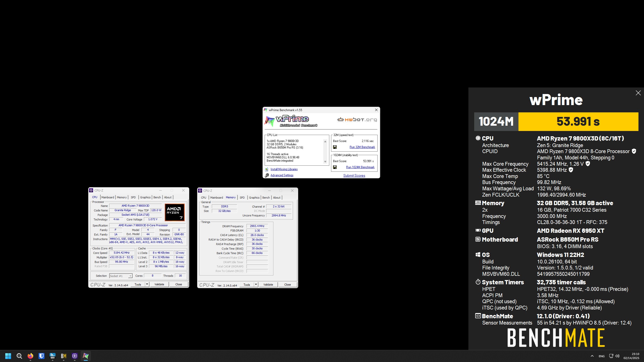Click the BenchMate Memory section icon
Image resolution: width=644 pixels, height=362 pixels.
tap(478, 203)
